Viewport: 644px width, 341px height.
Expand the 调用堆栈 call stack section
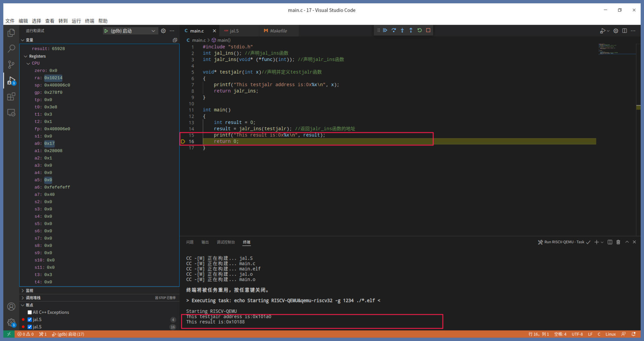33,298
